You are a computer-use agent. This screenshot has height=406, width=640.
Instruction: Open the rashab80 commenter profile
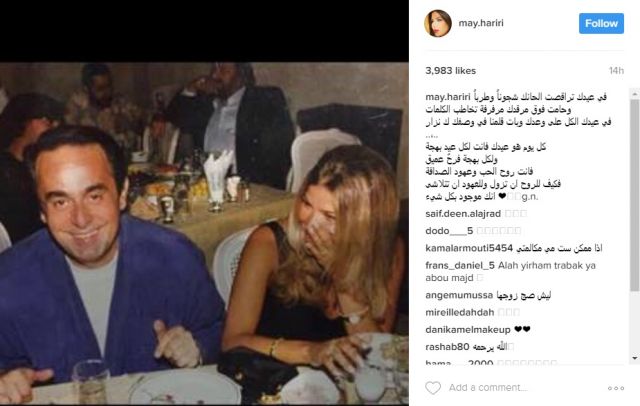pos(447,347)
